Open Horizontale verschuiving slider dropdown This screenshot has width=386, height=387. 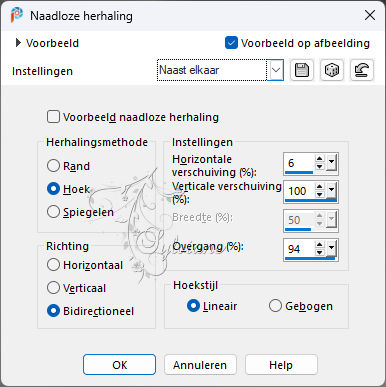coord(331,163)
